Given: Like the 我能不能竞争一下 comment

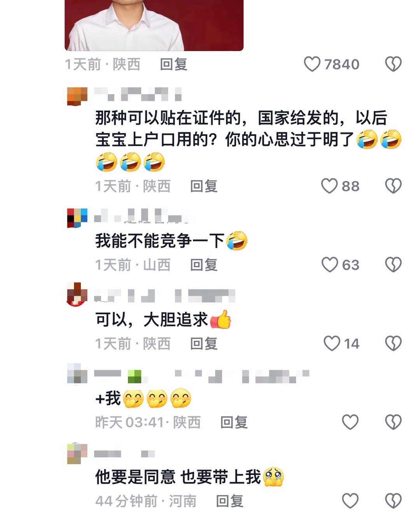Looking at the screenshot, I should click(x=329, y=265).
